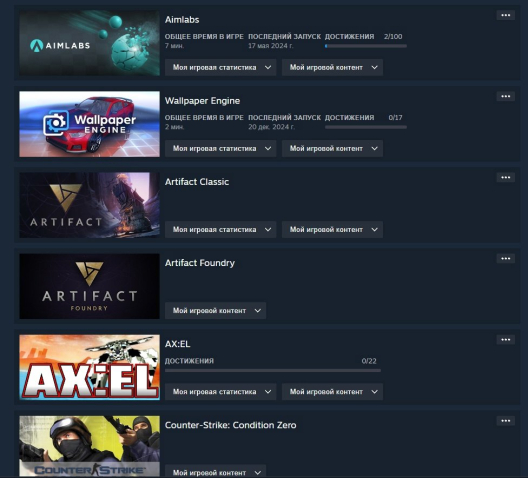This screenshot has height=478, width=528.
Task: Expand Aimlabs 'Моя игровая статистика' dropdown
Action: tap(221, 67)
